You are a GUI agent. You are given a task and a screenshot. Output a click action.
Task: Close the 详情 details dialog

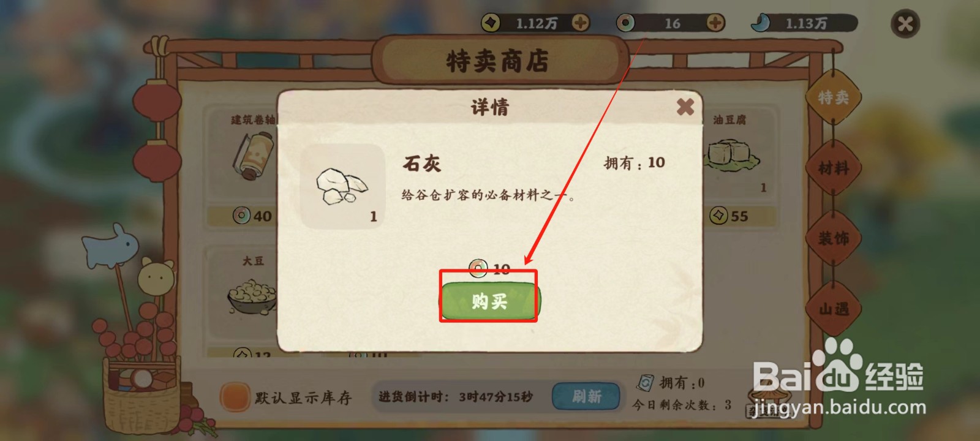point(685,107)
